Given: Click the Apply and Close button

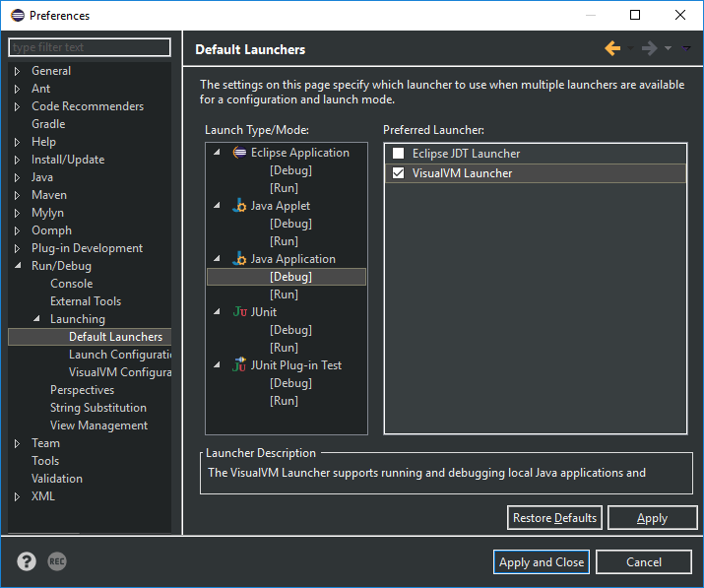Looking at the screenshot, I should pos(542,562).
